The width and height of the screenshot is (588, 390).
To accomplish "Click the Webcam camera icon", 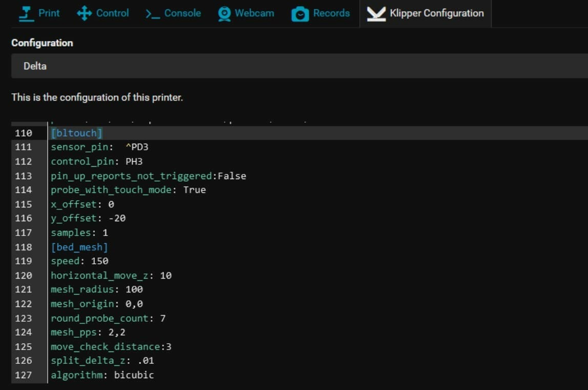I will (224, 14).
